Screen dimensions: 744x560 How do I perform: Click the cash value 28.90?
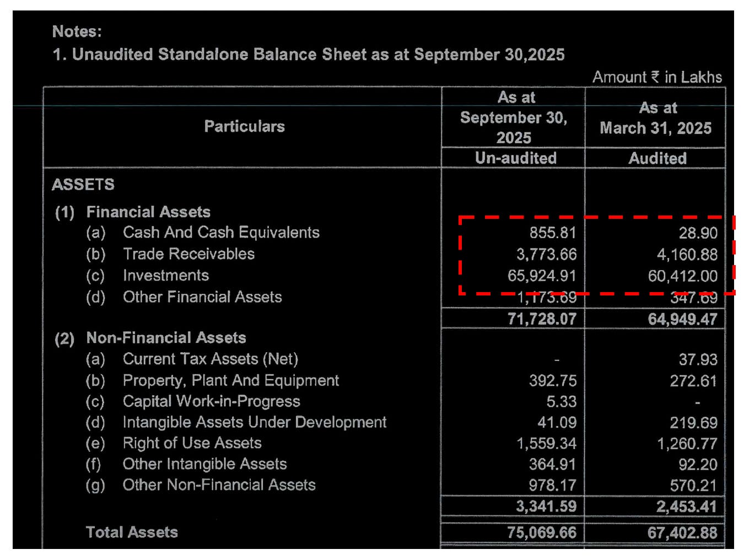(x=698, y=233)
